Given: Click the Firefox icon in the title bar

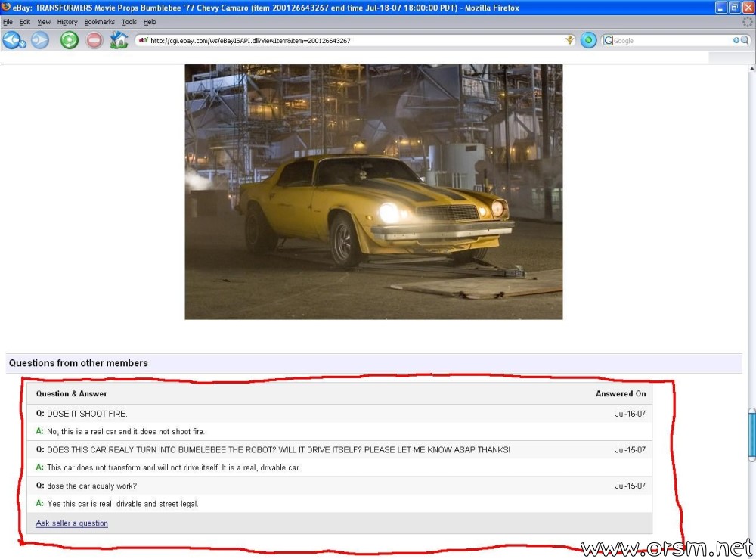Looking at the screenshot, I should [6, 8].
